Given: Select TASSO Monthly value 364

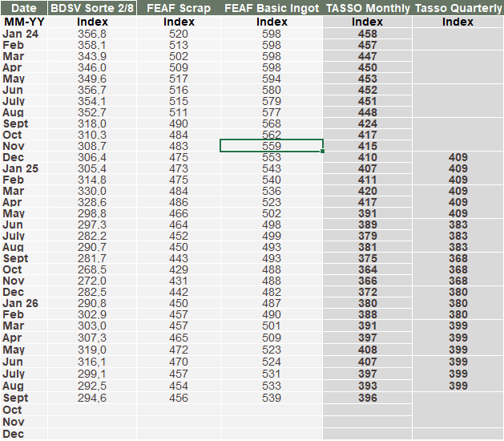Looking at the screenshot, I should [x=368, y=269].
